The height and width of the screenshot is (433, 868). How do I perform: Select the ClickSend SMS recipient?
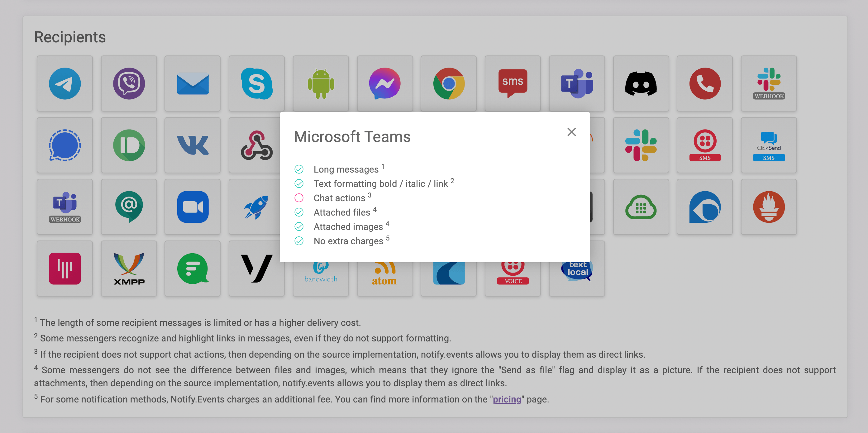769,145
